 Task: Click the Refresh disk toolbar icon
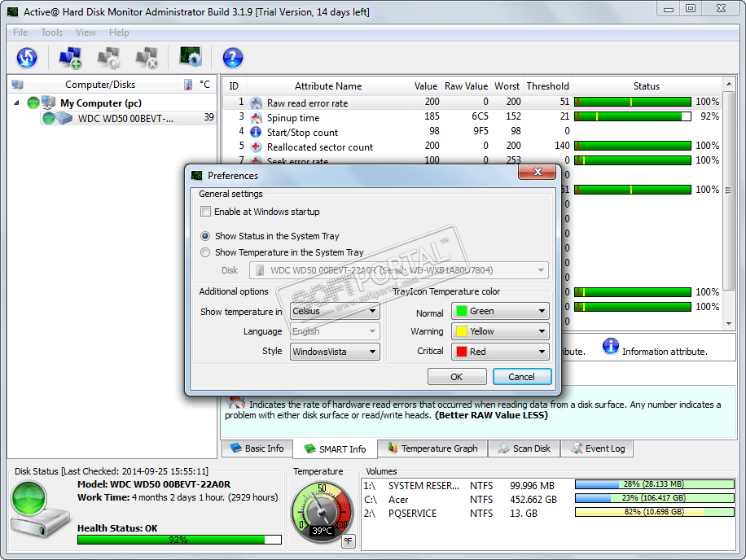point(27,58)
